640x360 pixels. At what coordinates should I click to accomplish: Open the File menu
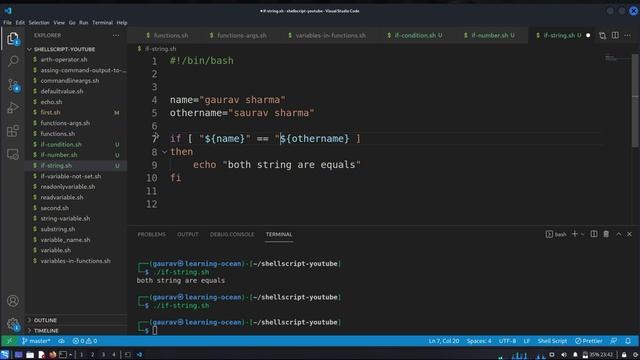pyautogui.click(x=7, y=23)
